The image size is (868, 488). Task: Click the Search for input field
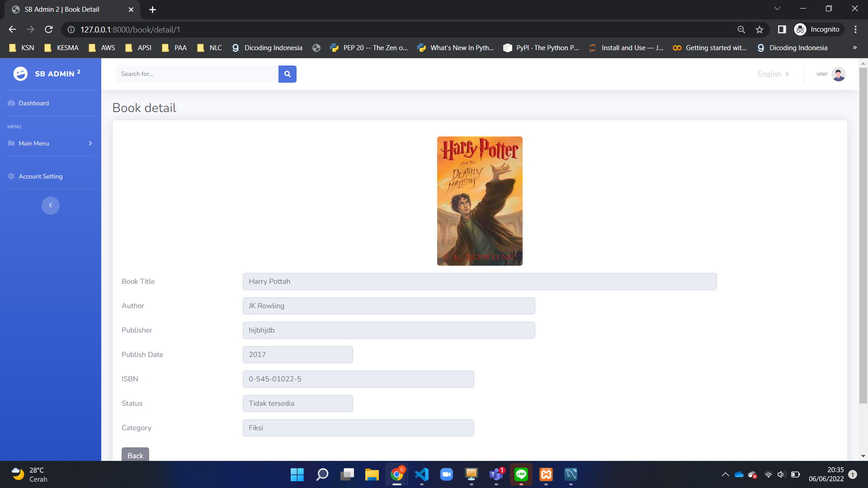tap(197, 74)
